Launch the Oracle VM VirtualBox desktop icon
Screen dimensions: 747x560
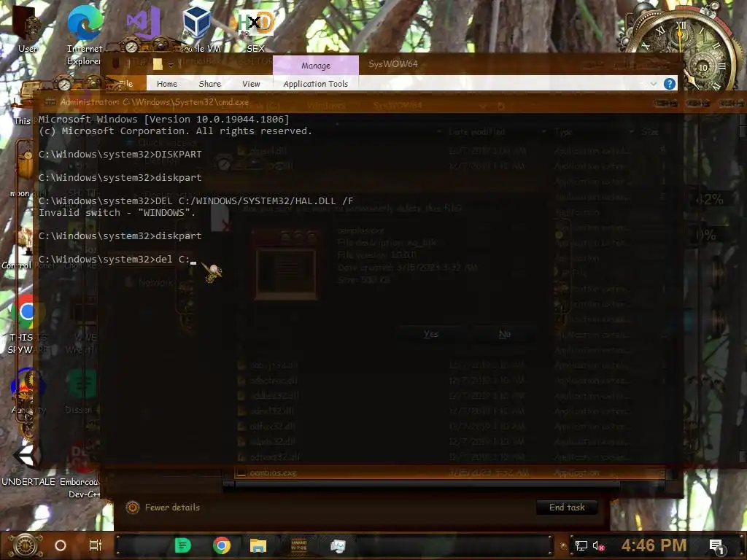click(198, 28)
